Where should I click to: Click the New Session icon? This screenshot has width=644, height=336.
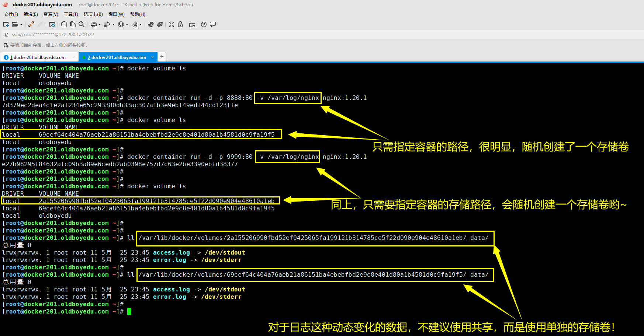coord(6,24)
